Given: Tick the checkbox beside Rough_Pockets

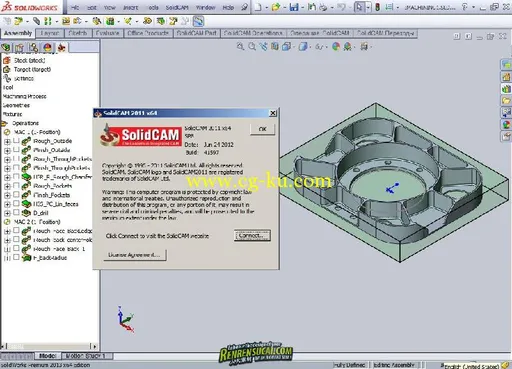Looking at the screenshot, I should 16,186.
